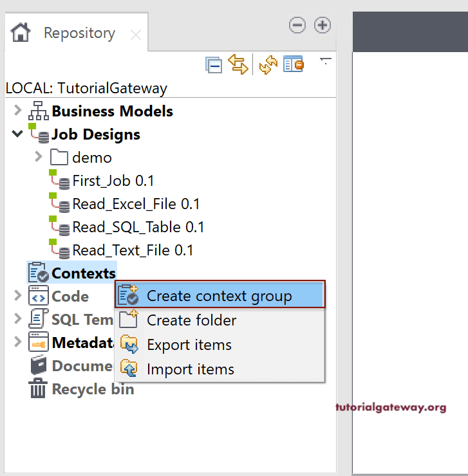Expand the demo folder

click(x=38, y=157)
